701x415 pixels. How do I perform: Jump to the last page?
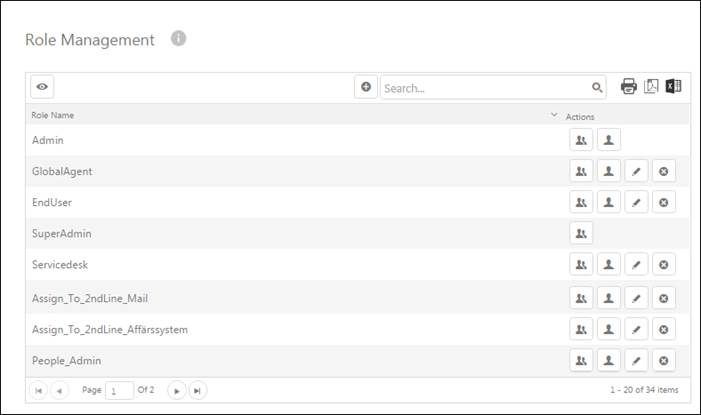pyautogui.click(x=197, y=390)
